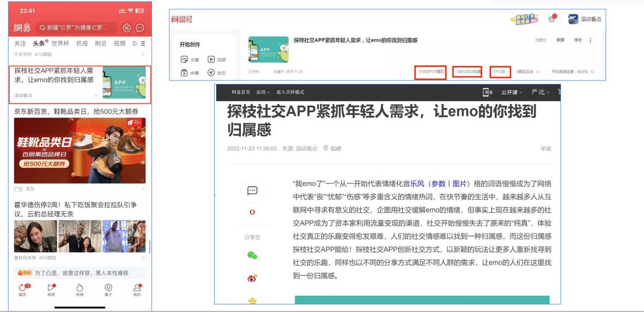Image resolution: width=644 pixels, height=312 pixels.
Task: Switch to the 抗疫 tab
Action: [x=82, y=43]
